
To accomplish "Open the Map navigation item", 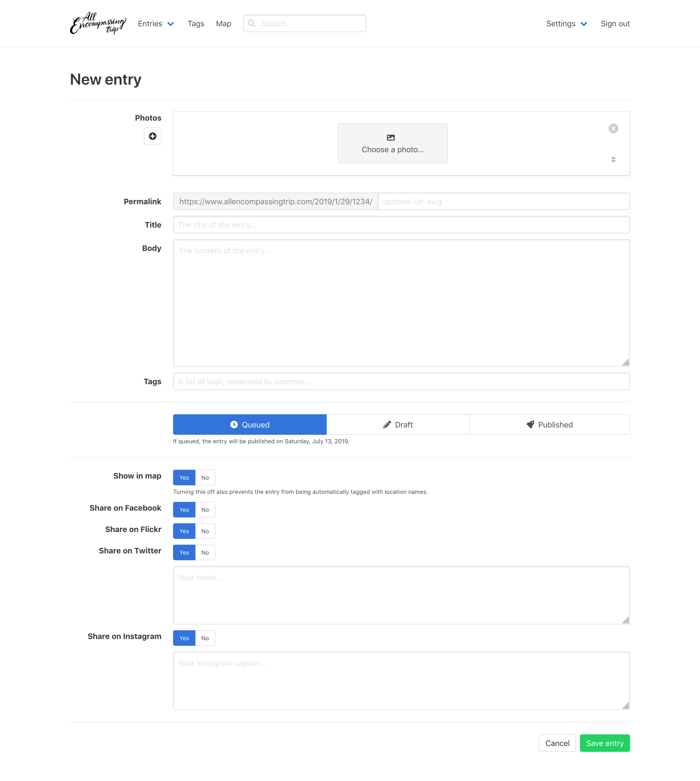I will click(223, 24).
